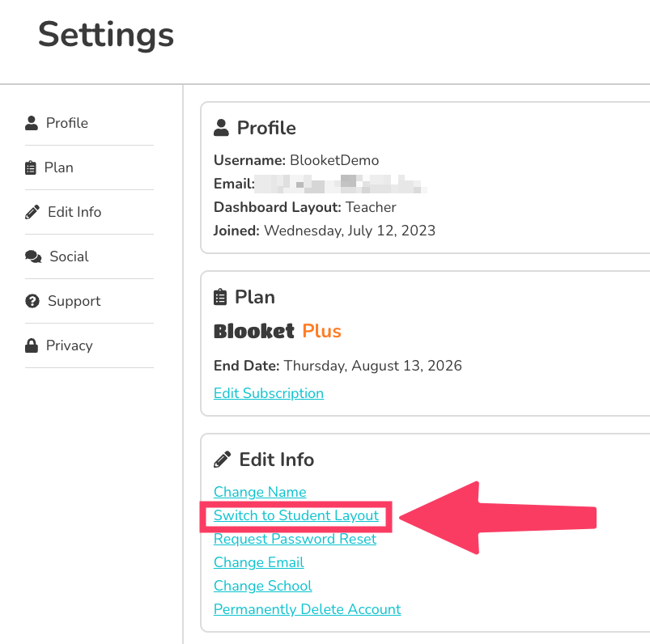Click the pencil icon beside Edit Info heading

[x=222, y=460]
